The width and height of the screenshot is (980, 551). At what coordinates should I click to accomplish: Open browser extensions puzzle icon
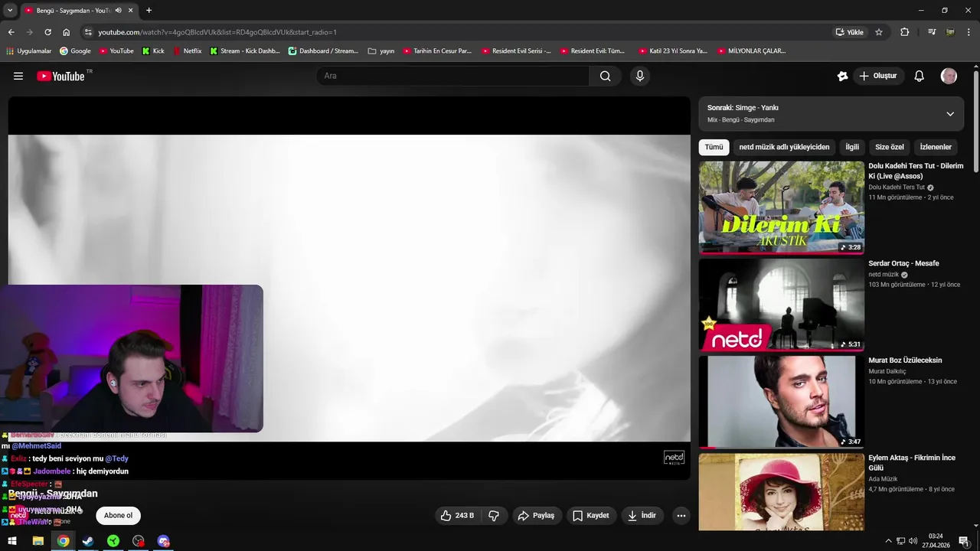[x=905, y=32]
